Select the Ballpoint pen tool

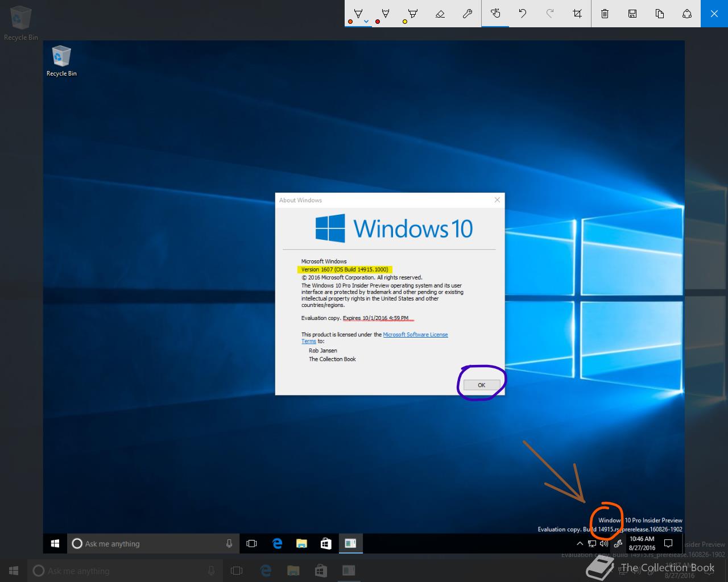pos(358,14)
